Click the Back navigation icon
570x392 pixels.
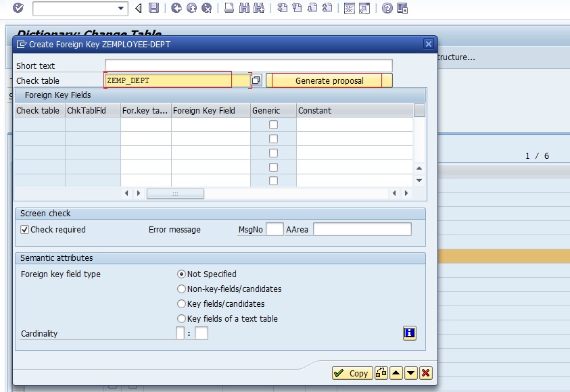tap(138, 9)
